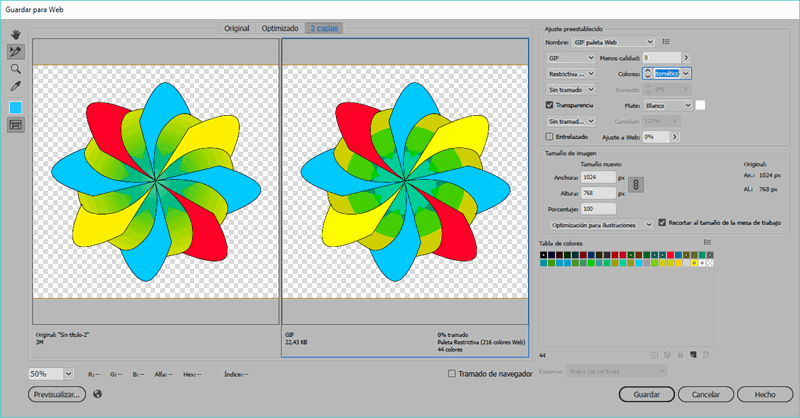Select the Eyedropper tool
The width and height of the screenshot is (800, 418).
tap(16, 87)
